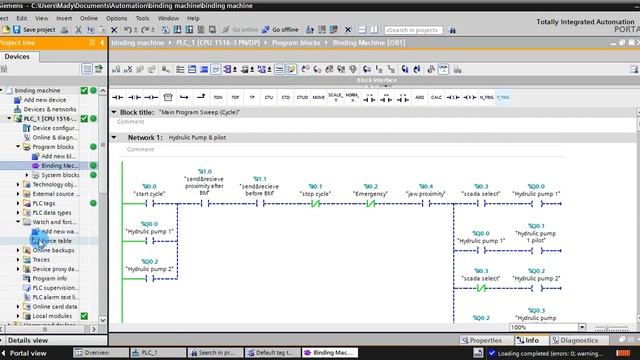Insert CTU counter from favorites
Image resolution: width=640 pixels, height=360 pixels.
pos(269,98)
